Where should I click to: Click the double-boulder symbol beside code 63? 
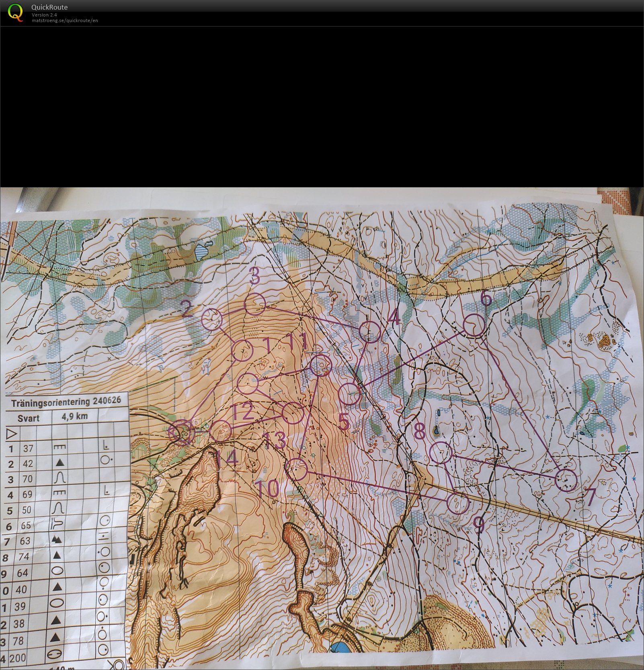click(x=57, y=540)
